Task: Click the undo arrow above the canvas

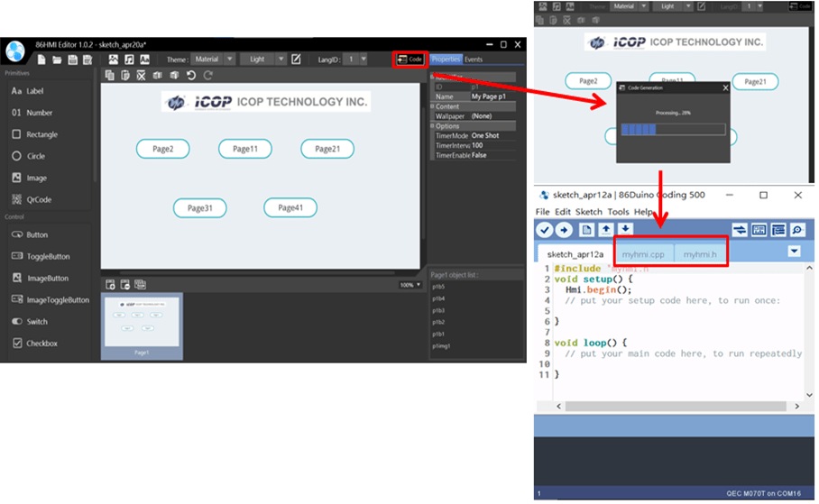Action: pos(190,76)
